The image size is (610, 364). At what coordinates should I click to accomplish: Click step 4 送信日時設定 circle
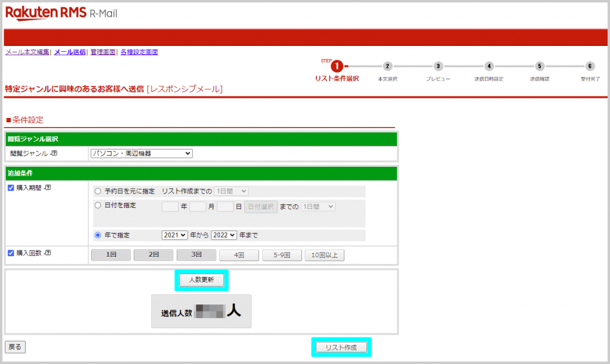(489, 67)
